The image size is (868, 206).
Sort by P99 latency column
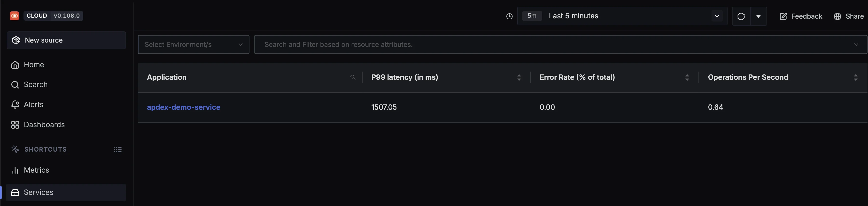[519, 77]
